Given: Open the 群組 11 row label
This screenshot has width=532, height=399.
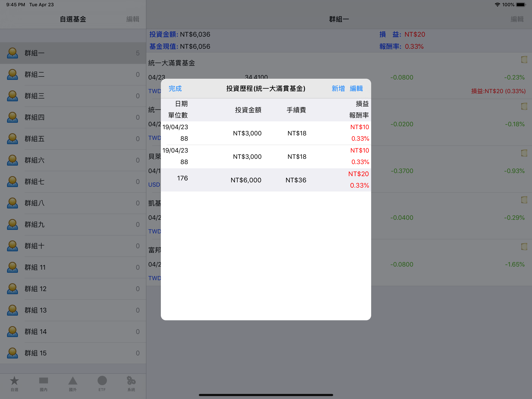Looking at the screenshot, I should coord(35,267).
